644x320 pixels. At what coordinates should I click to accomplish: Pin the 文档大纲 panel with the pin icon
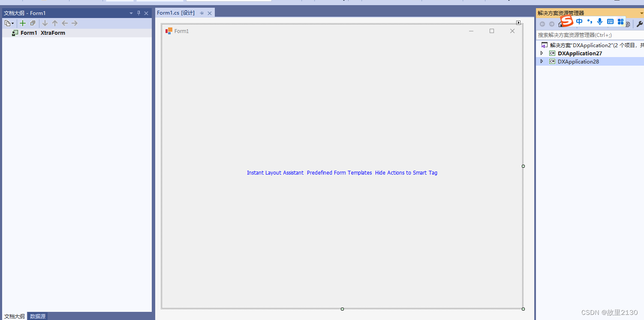[x=138, y=13]
